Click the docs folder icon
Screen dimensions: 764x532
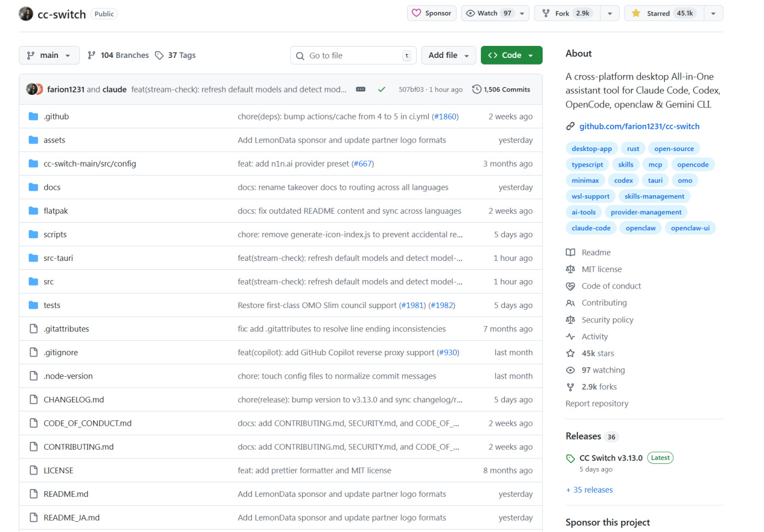(x=33, y=187)
